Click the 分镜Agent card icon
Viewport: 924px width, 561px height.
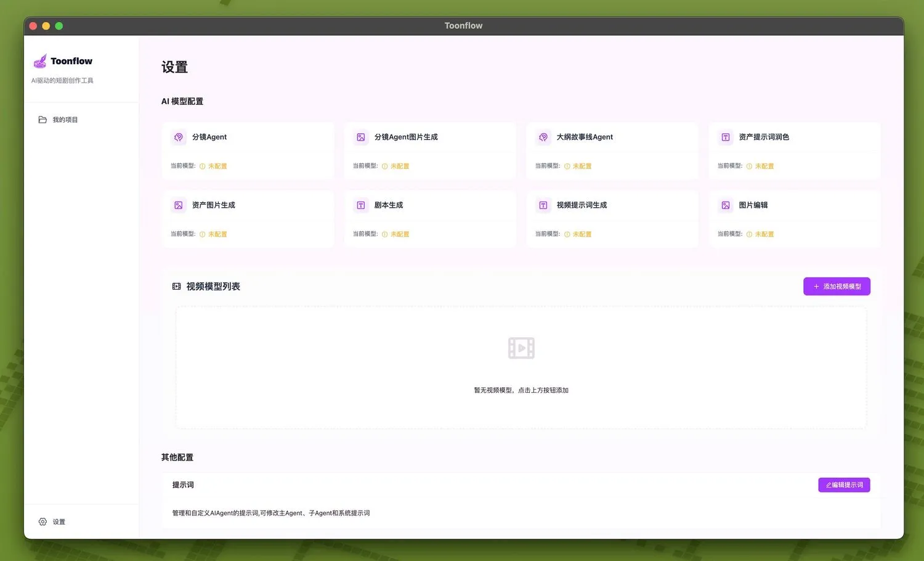(x=179, y=137)
